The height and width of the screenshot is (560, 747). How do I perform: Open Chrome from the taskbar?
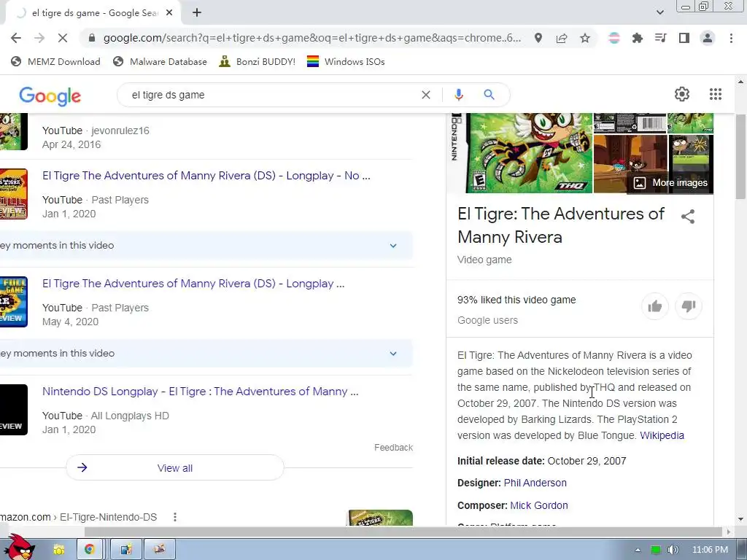pos(89,550)
